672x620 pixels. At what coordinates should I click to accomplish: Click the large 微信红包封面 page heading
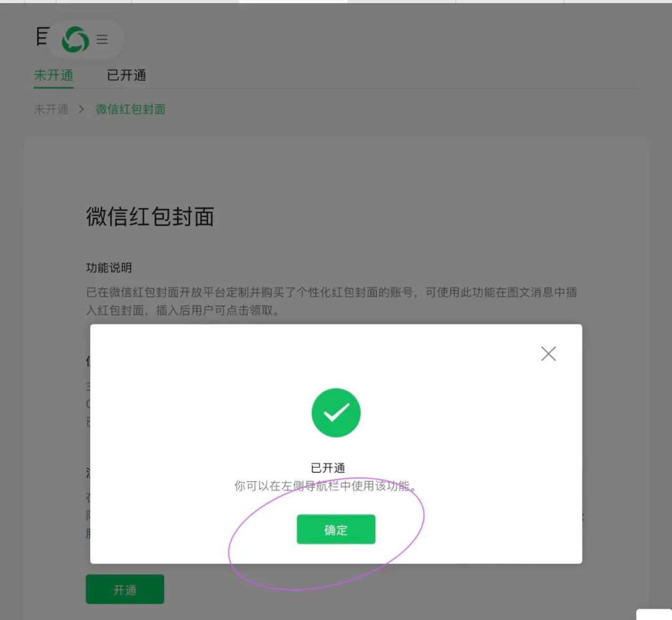point(150,216)
